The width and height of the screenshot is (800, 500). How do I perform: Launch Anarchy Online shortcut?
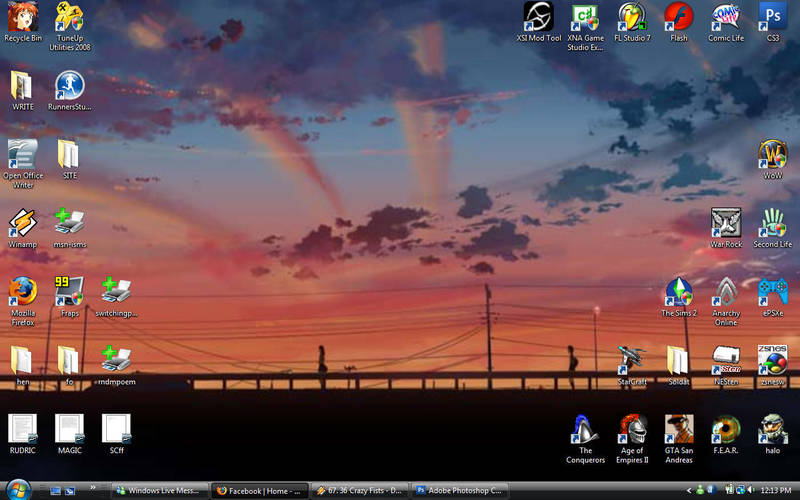tap(726, 302)
